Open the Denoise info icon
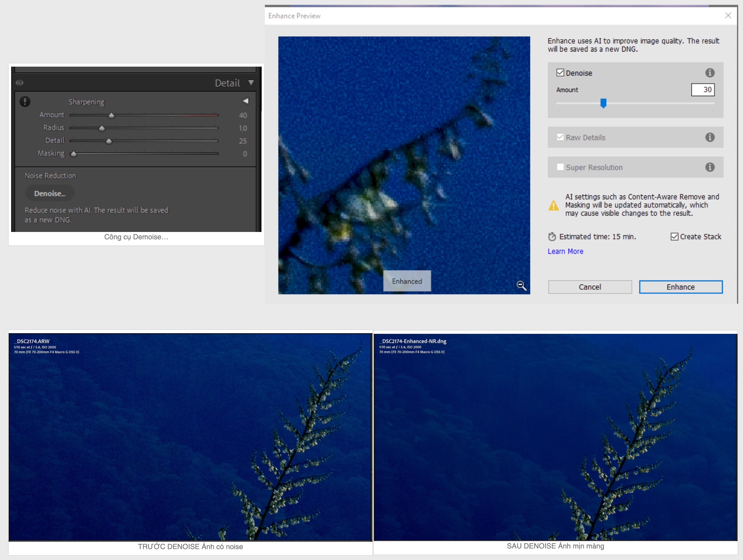Image resolution: width=743 pixels, height=560 pixels. (709, 72)
